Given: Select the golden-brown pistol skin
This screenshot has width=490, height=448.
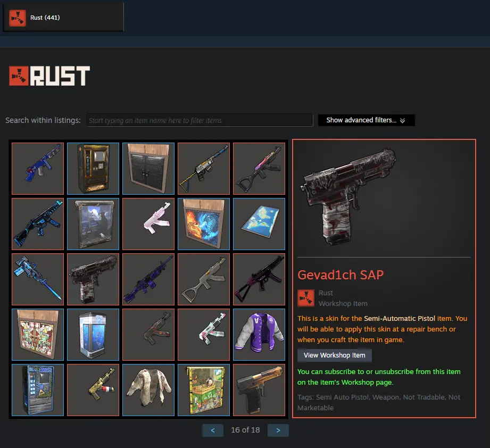Looking at the screenshot, I should pos(259,390).
